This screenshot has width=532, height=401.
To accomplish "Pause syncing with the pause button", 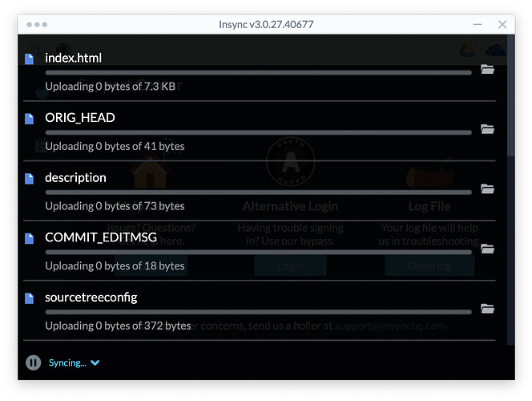I will point(34,363).
